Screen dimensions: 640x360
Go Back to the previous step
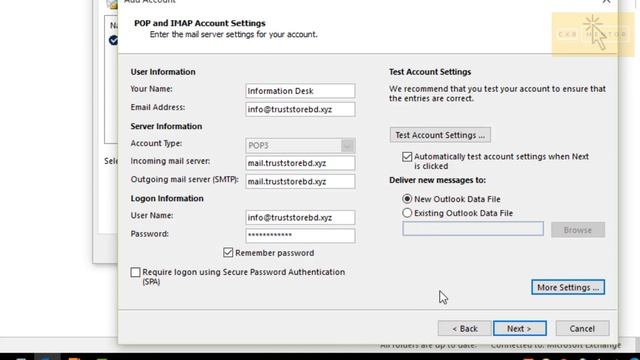pyautogui.click(x=464, y=329)
